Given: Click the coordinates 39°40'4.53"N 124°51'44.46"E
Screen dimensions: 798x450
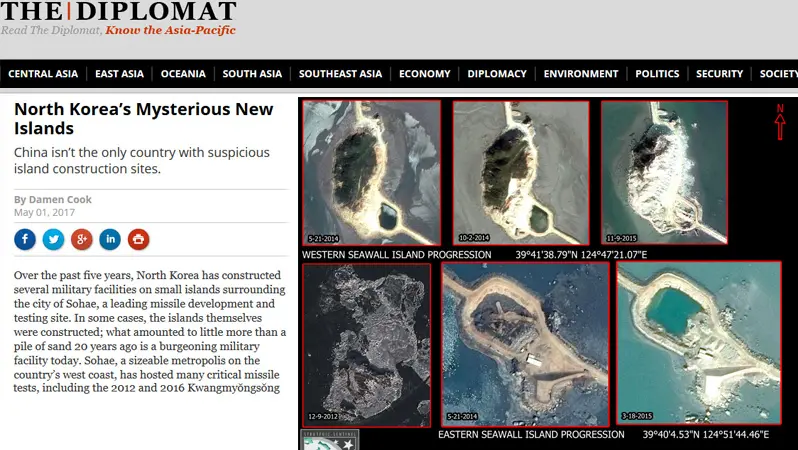Looking at the screenshot, I should [705, 435].
